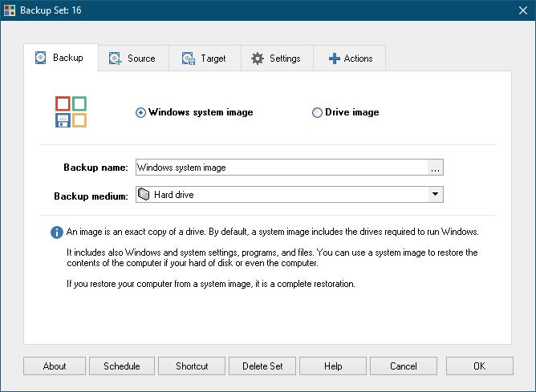Switch to the Backup tab

61,58
